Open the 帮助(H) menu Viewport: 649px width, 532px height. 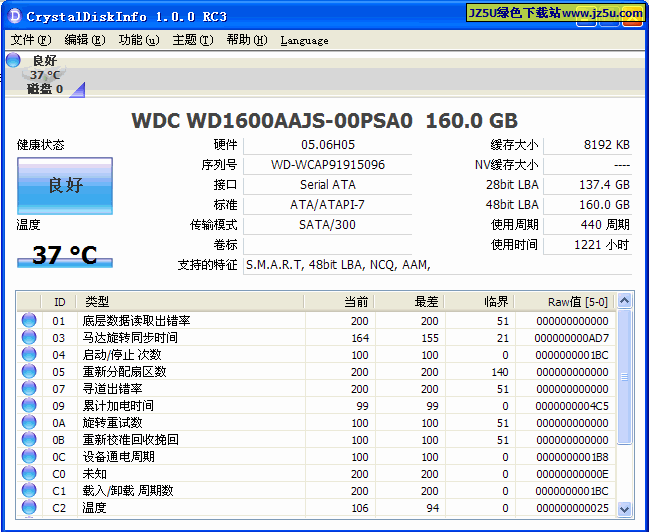[247, 40]
